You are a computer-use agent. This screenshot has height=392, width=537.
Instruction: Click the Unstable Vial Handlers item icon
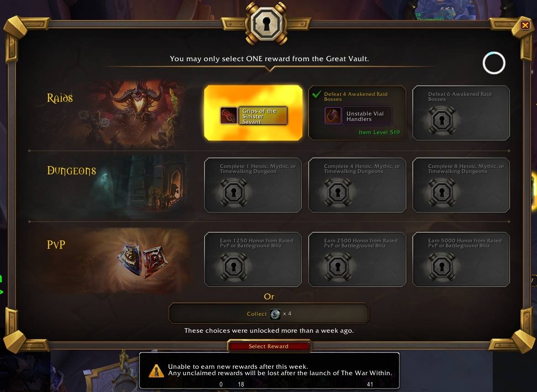click(x=332, y=116)
